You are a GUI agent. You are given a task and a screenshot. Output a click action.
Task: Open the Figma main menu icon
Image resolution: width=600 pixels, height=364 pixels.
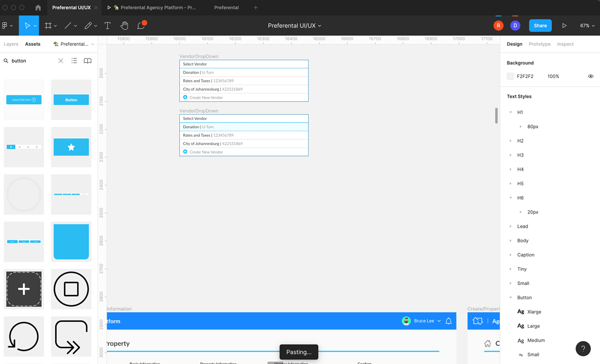click(5, 26)
